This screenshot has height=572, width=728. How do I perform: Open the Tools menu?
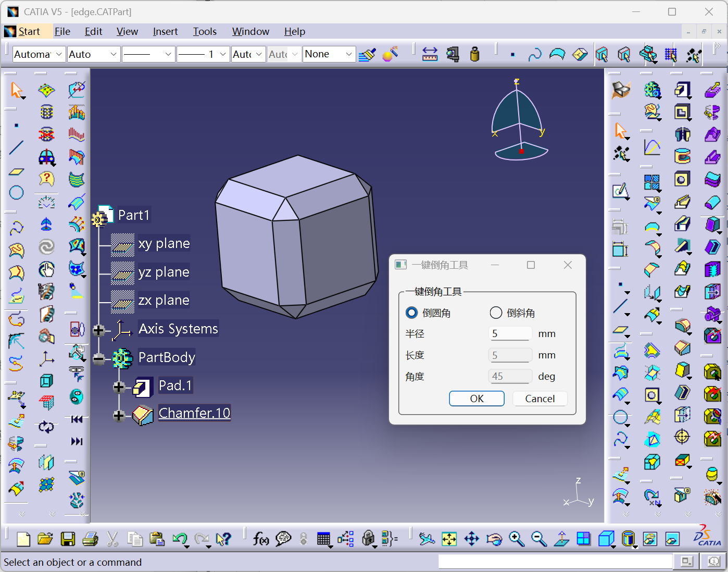(x=205, y=32)
